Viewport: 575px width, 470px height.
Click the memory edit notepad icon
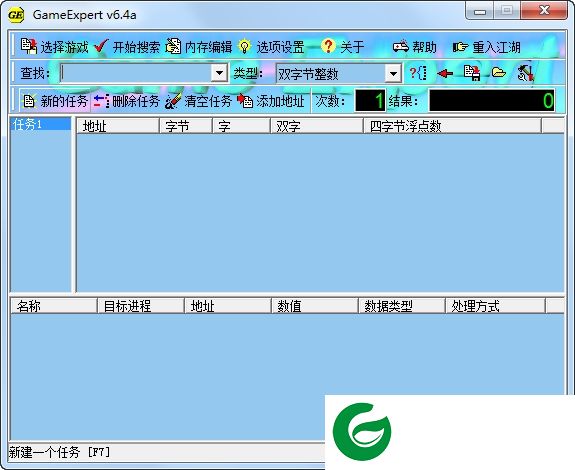(173, 46)
